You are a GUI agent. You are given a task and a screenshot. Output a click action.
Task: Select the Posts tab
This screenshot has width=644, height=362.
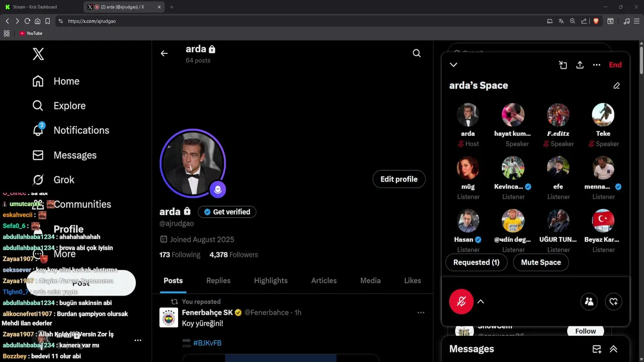tap(173, 281)
